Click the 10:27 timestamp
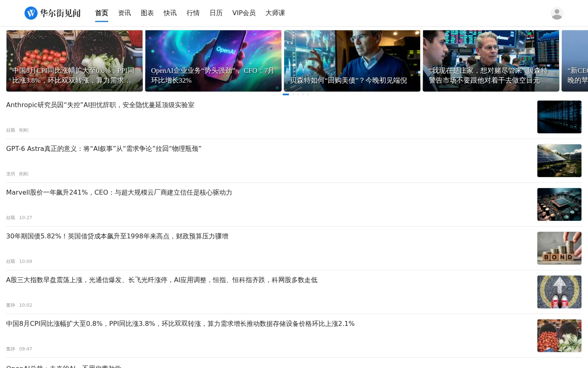This screenshot has height=368, width=588. coord(26,218)
